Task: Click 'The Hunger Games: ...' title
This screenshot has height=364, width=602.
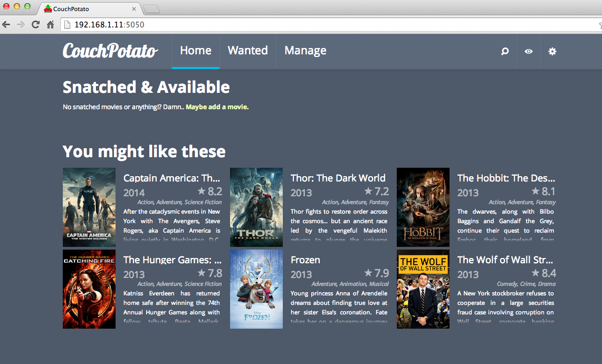Action: click(173, 260)
